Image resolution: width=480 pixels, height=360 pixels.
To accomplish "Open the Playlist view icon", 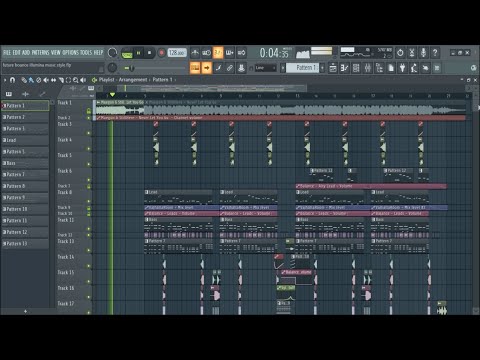I will [x=333, y=68].
